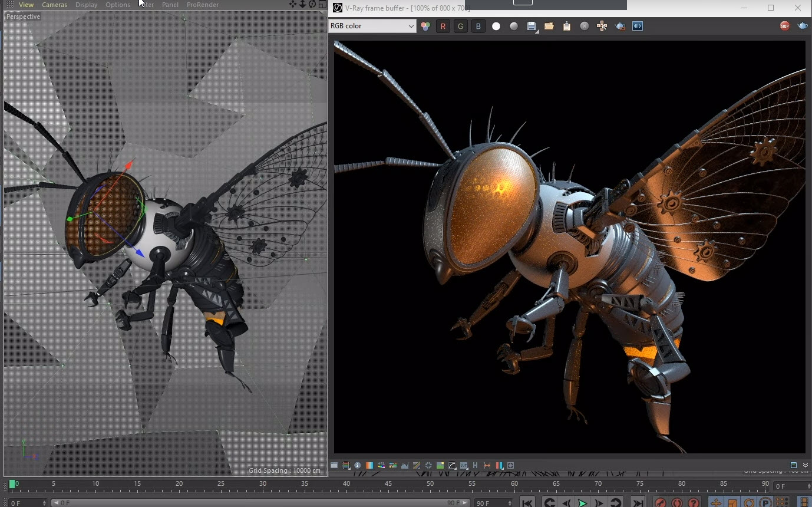Click the record active objects button
Viewport: 812px width, 507px height.
click(661, 503)
